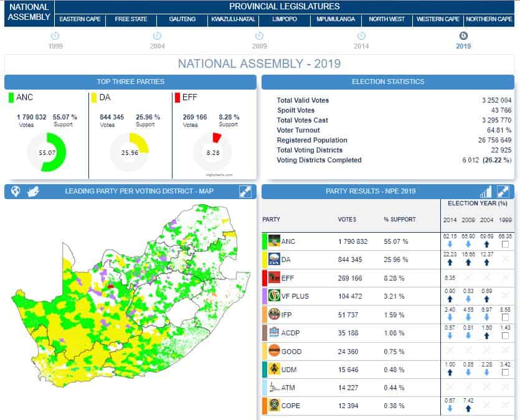Sort by the % SUPPORT column header
This screenshot has width=520, height=420.
tap(400, 219)
